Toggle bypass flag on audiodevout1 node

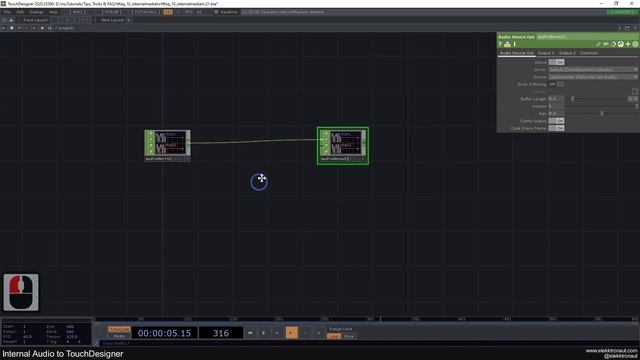326,139
